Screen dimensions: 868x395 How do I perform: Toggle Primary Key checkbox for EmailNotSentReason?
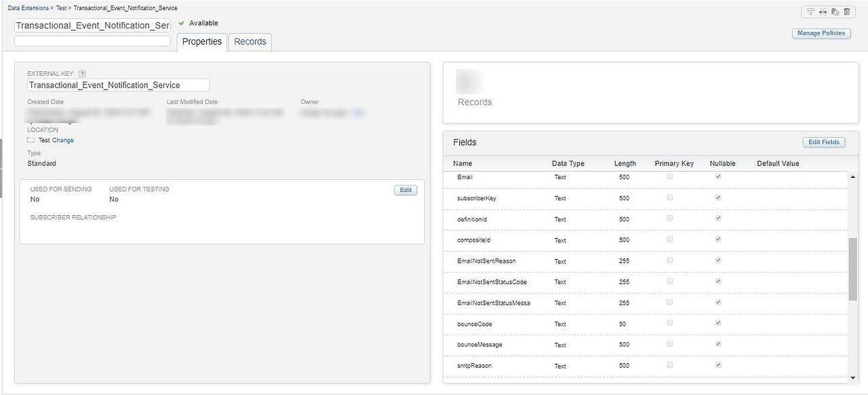[x=670, y=261]
